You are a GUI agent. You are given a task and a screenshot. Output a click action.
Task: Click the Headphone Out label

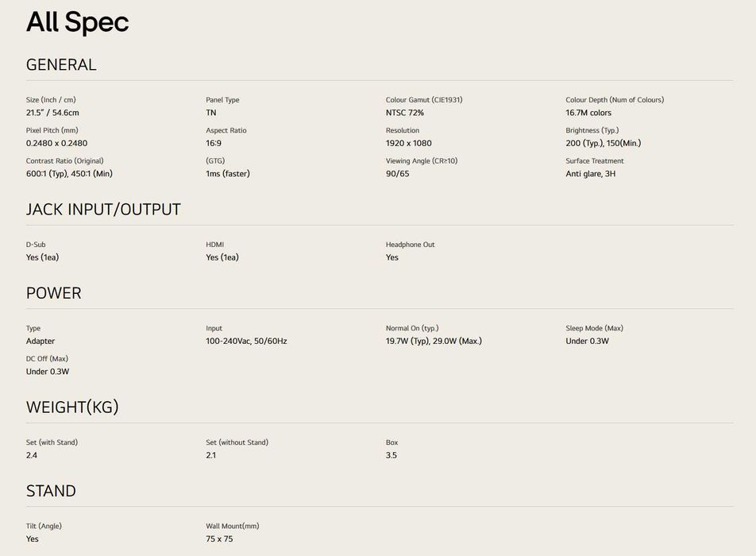tap(410, 245)
